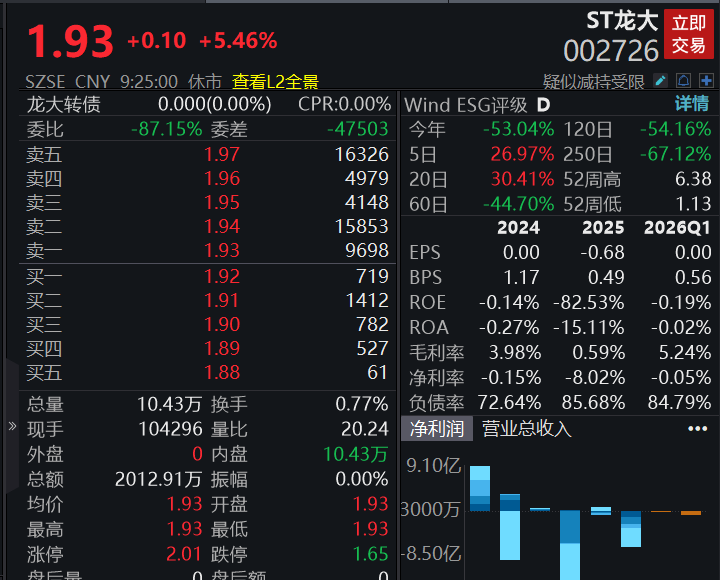Click the 2025 ROE value -82.53%

click(x=589, y=302)
